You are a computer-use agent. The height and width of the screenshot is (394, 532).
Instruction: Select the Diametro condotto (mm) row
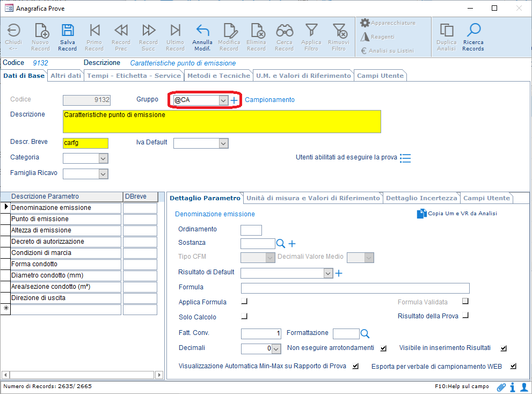pos(66,275)
